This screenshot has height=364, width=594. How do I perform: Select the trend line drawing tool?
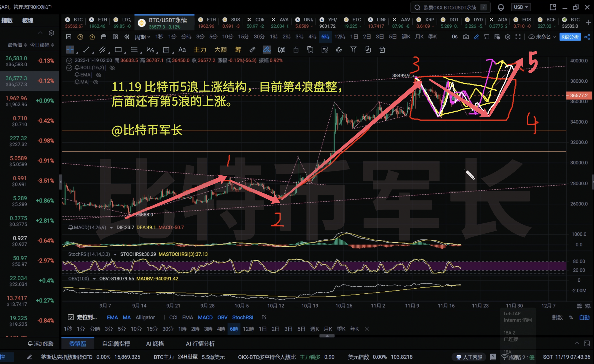pyautogui.click(x=86, y=50)
